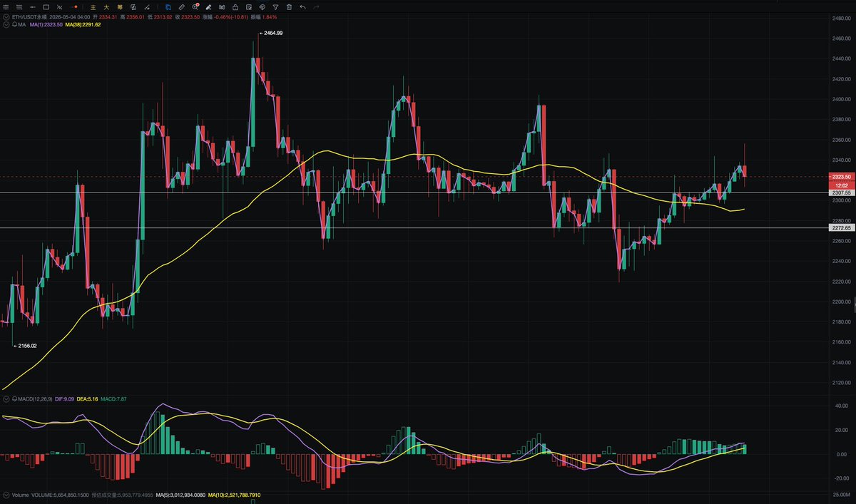Select the eraser brush tool
The width and height of the screenshot is (856, 504).
[x=208, y=6]
